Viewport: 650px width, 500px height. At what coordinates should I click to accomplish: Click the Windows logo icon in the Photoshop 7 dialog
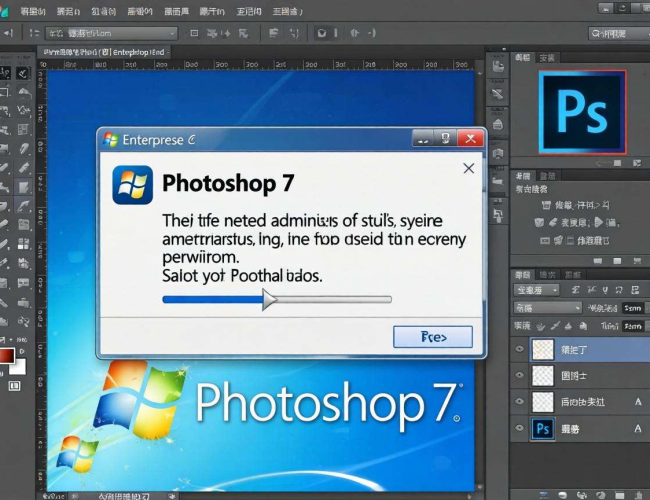pos(132,185)
